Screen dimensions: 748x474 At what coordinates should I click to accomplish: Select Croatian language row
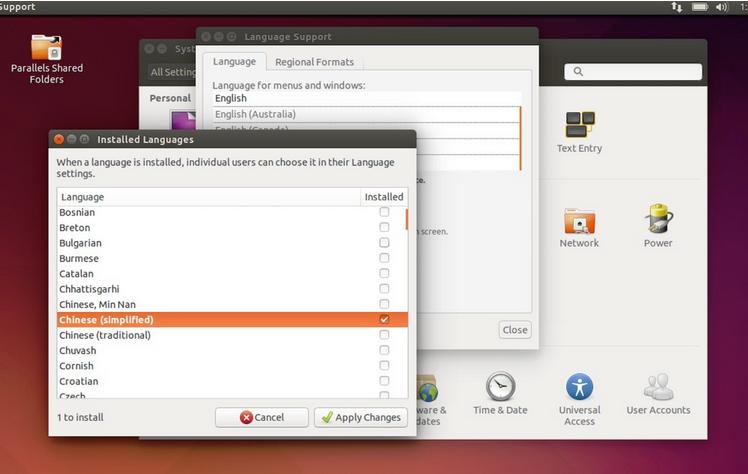(x=232, y=381)
